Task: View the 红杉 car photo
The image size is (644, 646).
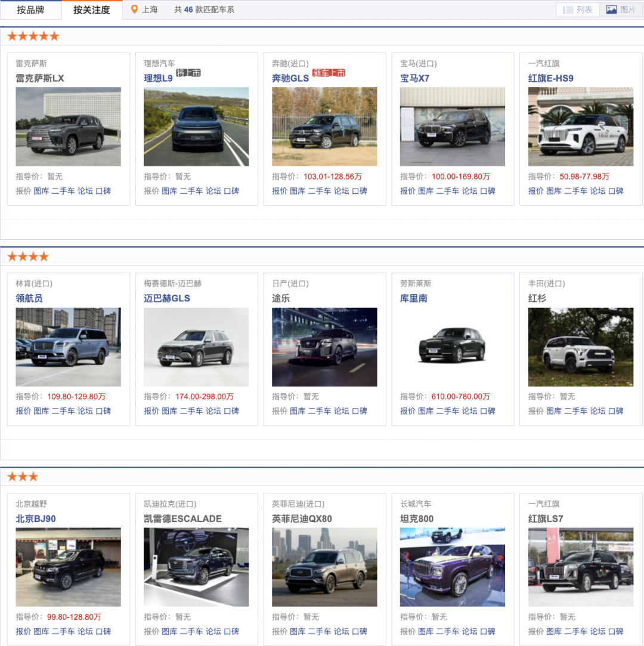Action: pyautogui.click(x=581, y=347)
